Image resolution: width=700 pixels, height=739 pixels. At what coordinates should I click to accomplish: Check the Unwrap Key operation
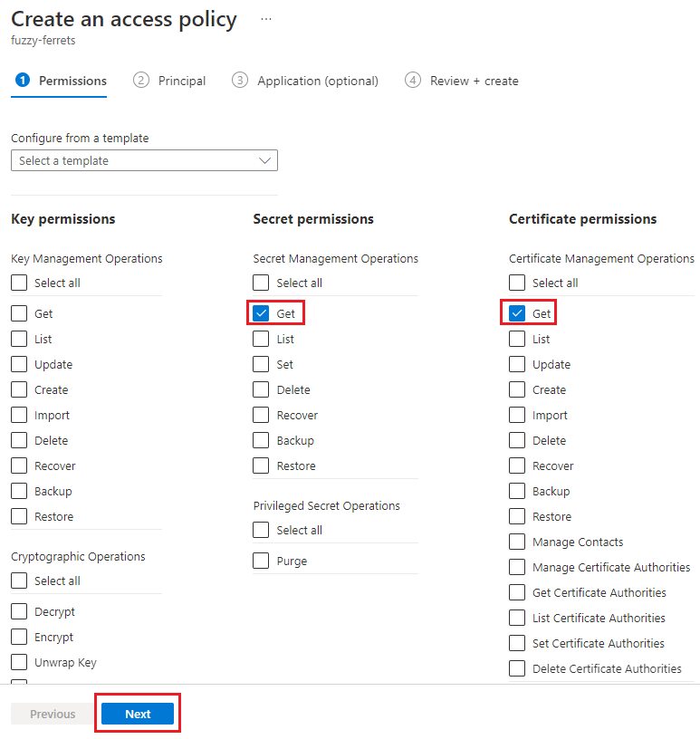tap(18, 662)
